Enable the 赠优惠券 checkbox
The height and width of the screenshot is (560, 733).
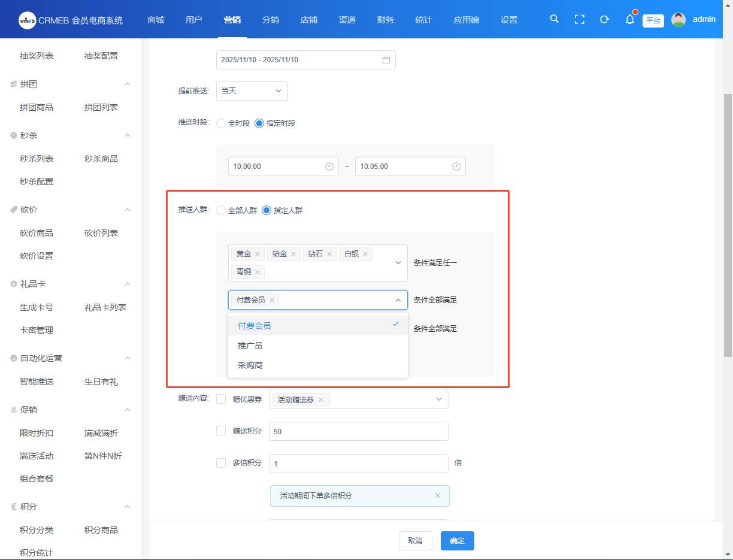point(221,399)
